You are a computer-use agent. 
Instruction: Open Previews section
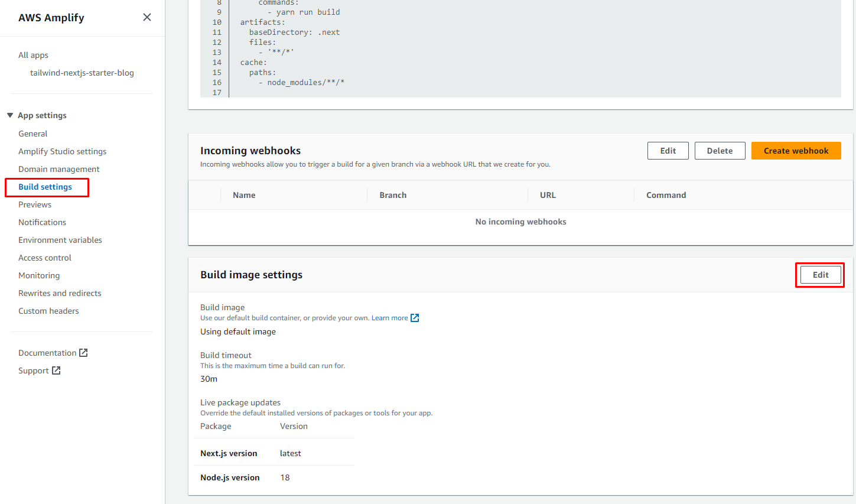(x=35, y=204)
